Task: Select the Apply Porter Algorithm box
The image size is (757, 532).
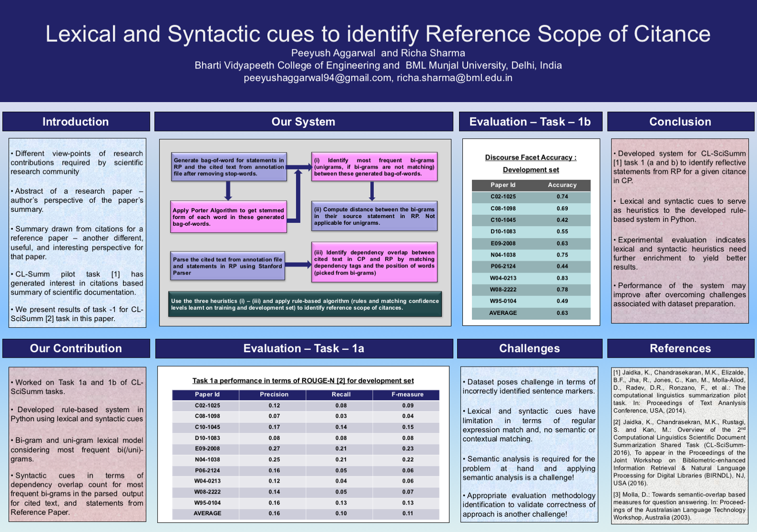Action: pyautogui.click(x=229, y=217)
